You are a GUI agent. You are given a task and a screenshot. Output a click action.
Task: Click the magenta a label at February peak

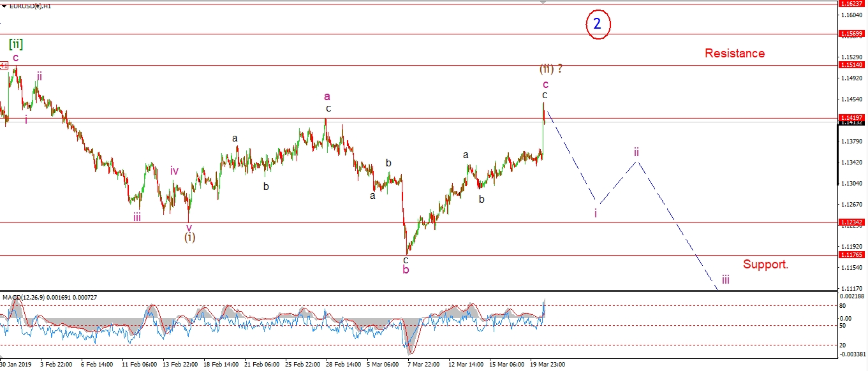click(x=327, y=96)
